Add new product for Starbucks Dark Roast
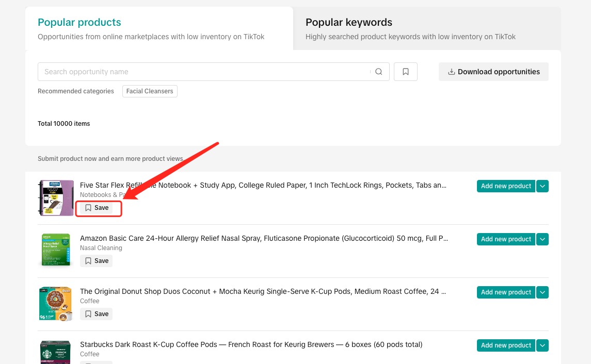Screen dimensions: 591x364 506,345
